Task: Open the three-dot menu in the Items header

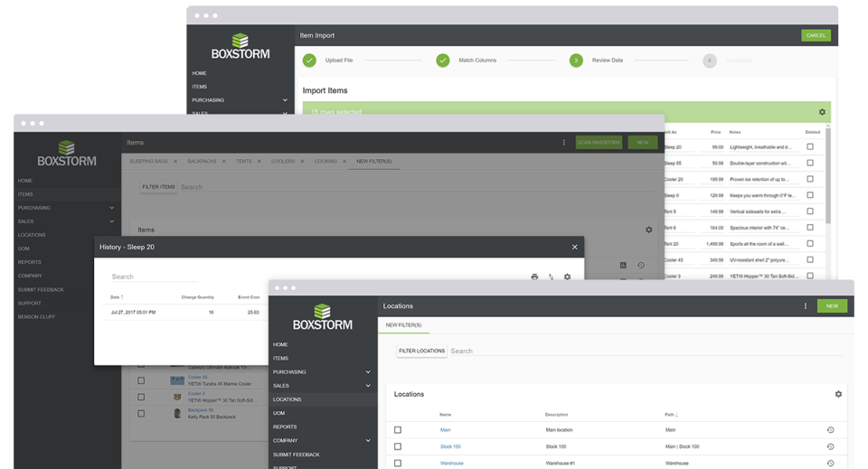Action: (x=564, y=143)
